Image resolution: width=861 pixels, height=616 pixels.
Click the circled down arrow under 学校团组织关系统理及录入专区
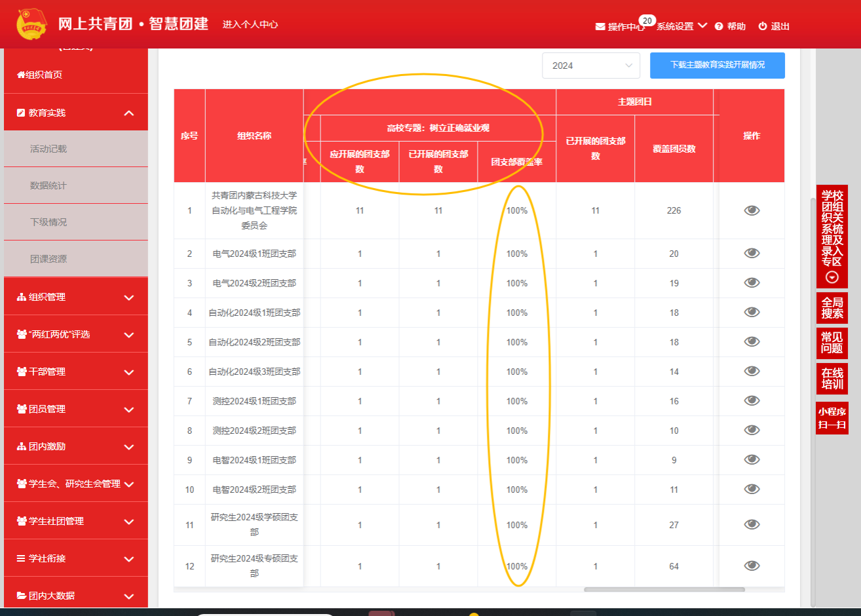click(x=832, y=277)
